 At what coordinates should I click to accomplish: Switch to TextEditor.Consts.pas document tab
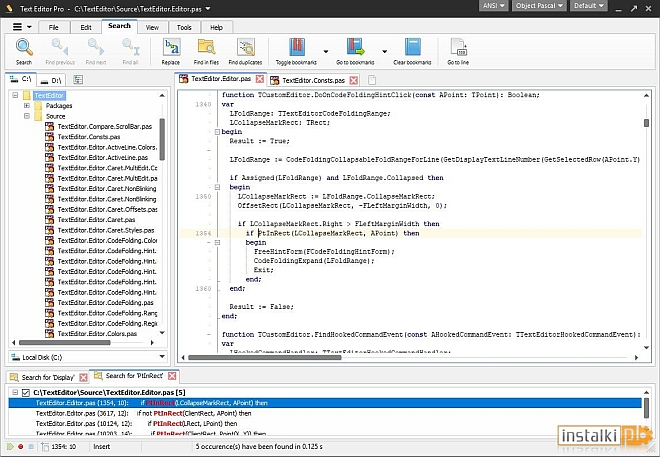[x=313, y=80]
